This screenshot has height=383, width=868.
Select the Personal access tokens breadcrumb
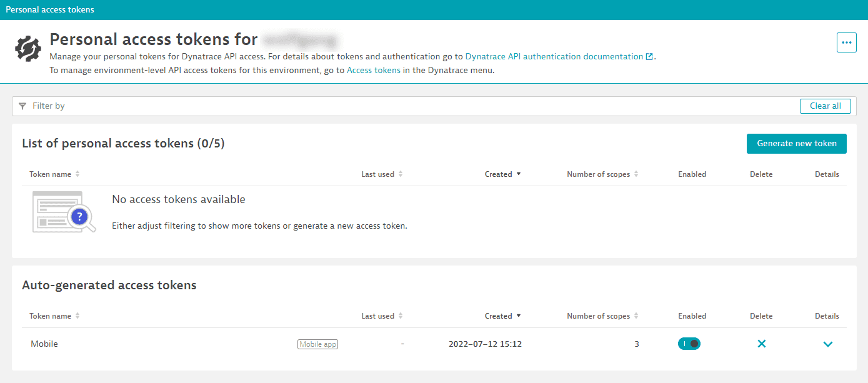(x=50, y=10)
